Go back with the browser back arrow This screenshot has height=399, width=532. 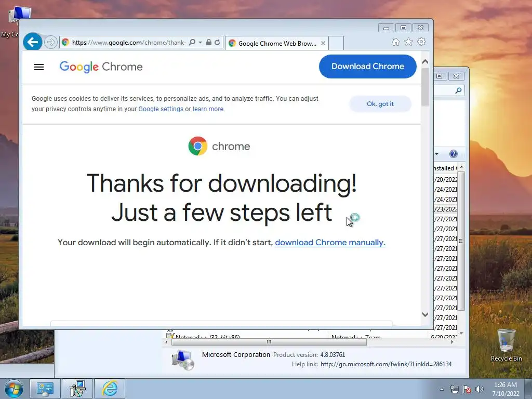tap(33, 42)
